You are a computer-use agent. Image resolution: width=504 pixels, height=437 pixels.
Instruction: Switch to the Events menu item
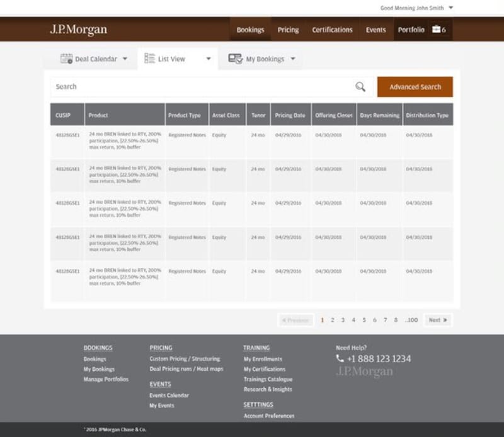[x=375, y=30]
